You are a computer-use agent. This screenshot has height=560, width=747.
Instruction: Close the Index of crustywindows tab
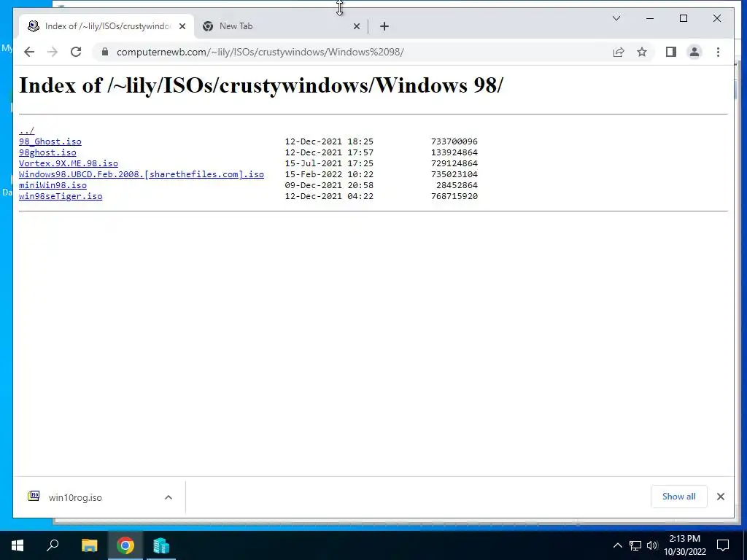(x=182, y=26)
